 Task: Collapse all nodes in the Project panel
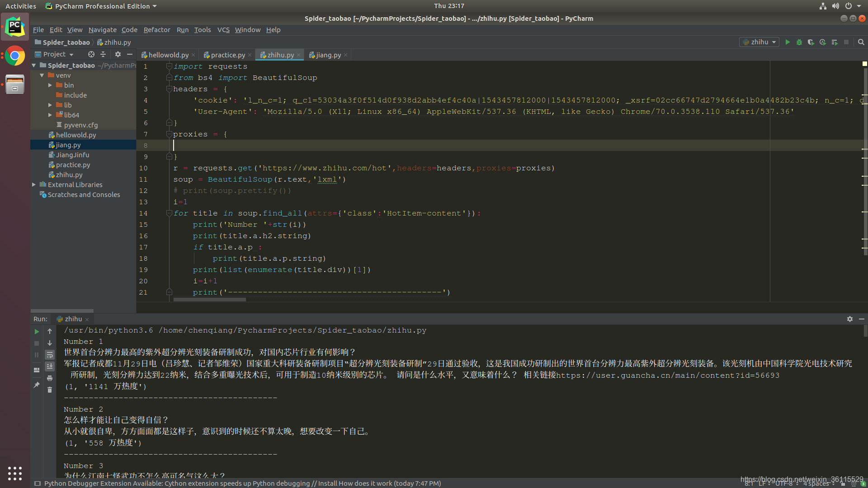coord(103,54)
